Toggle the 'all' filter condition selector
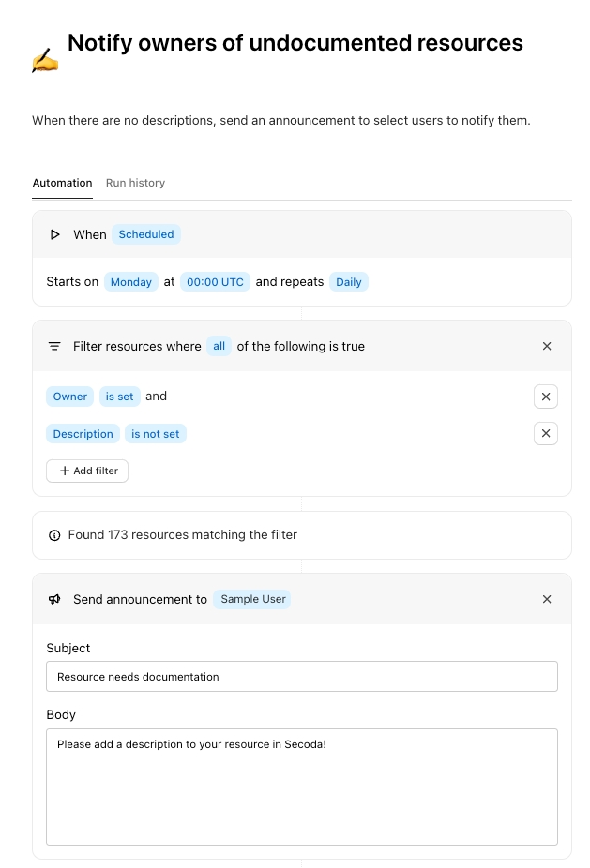This screenshot has width=590, height=868. click(x=219, y=346)
